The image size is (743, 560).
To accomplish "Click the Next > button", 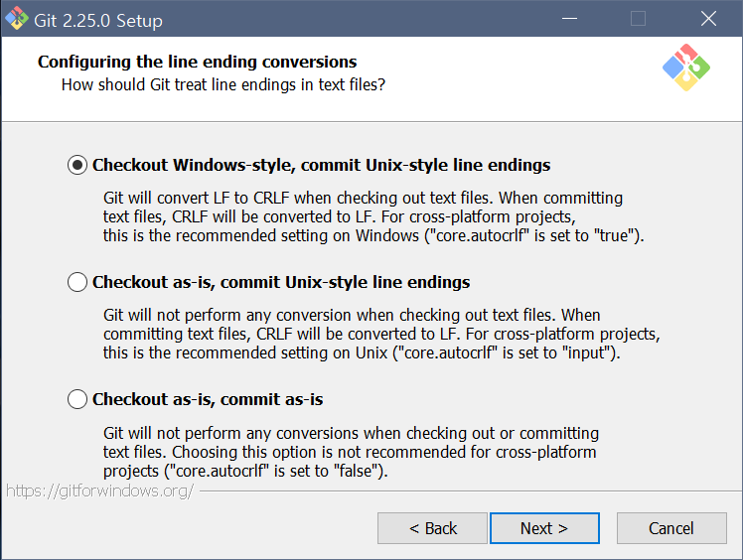I will [544, 528].
